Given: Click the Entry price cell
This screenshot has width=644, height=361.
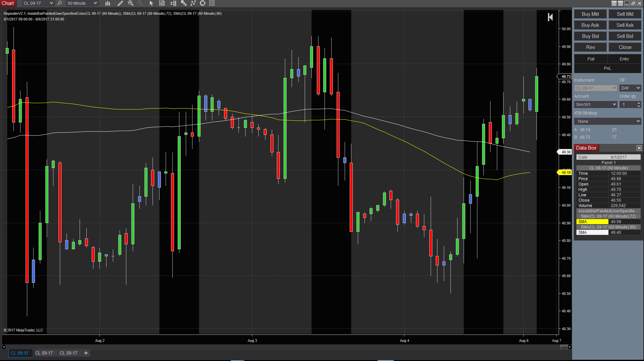Looking at the screenshot, I should 624,59.
